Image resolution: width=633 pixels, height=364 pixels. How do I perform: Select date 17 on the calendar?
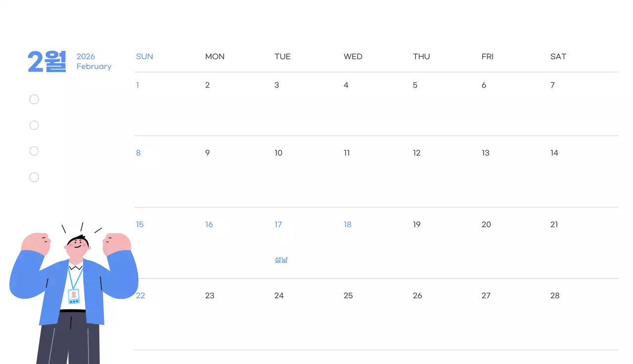(x=278, y=225)
